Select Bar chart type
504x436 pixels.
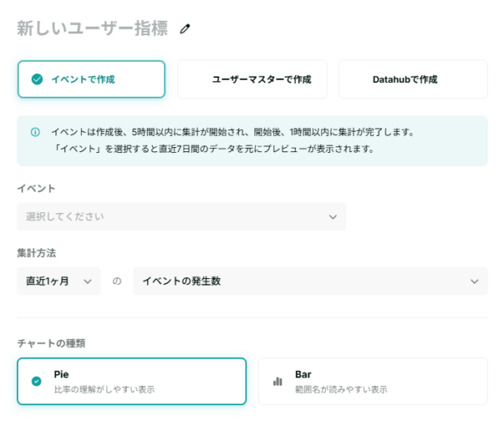(x=372, y=381)
